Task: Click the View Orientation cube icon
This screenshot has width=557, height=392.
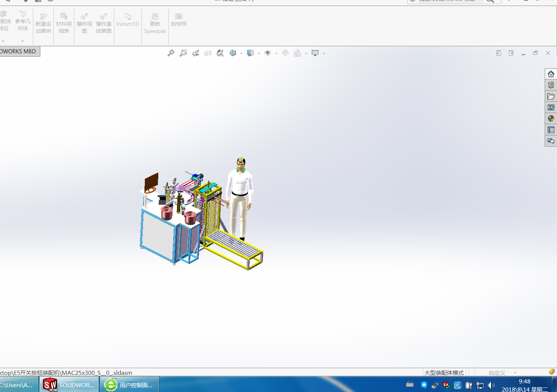Action: [x=233, y=53]
